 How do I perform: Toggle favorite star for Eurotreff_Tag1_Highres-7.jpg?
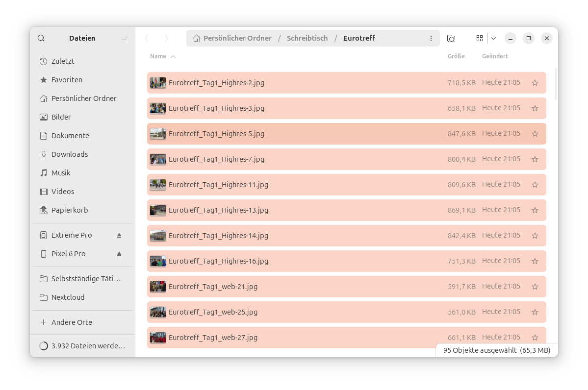pyautogui.click(x=535, y=159)
